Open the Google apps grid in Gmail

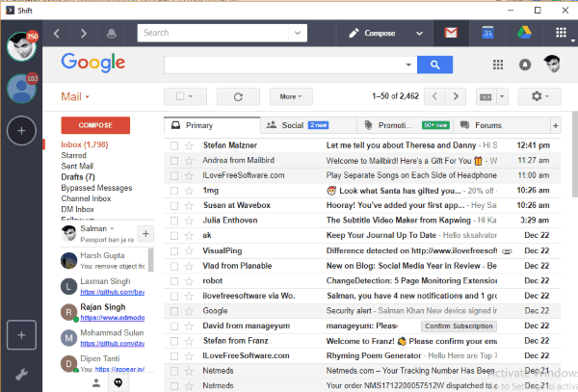coord(498,65)
